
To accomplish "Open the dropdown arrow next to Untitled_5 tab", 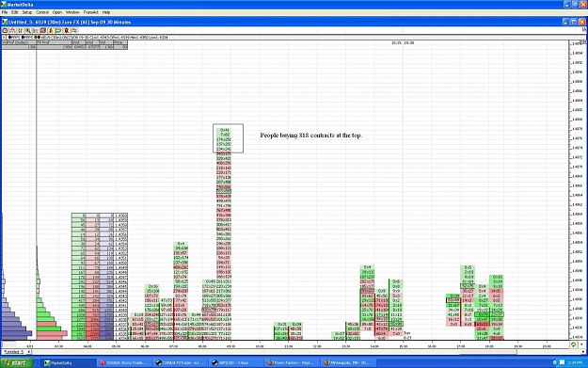I will [x=29, y=352].
